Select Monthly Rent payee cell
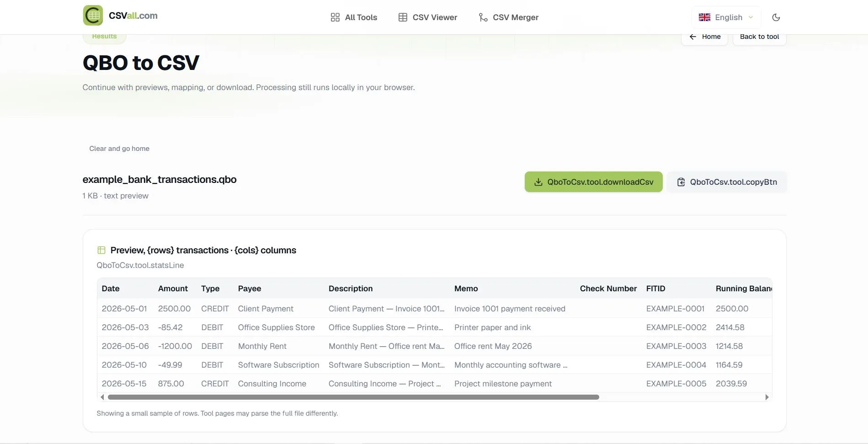This screenshot has height=444, width=868. (x=262, y=346)
